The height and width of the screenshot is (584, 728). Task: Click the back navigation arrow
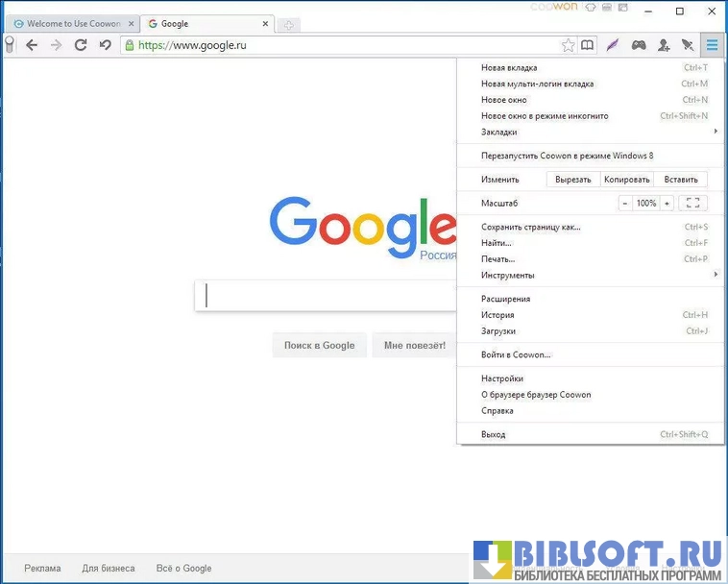click(32, 45)
